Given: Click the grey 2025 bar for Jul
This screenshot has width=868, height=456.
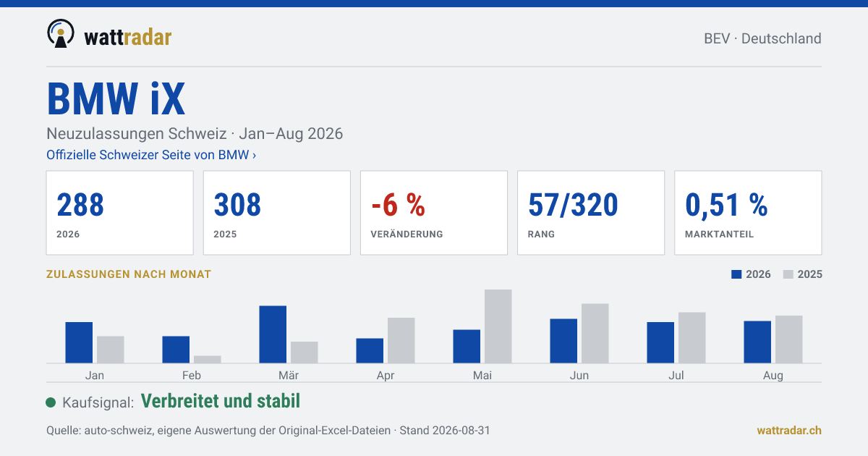Looking at the screenshot, I should [692, 337].
